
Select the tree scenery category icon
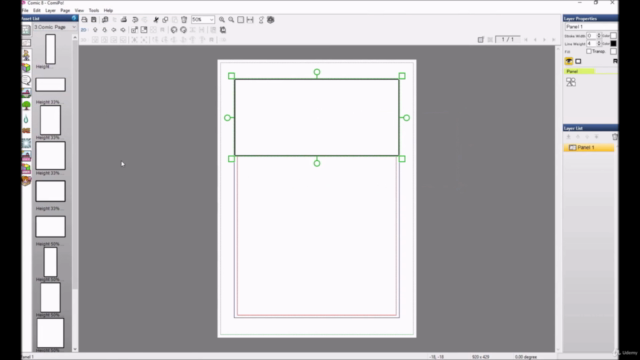pos(26,106)
